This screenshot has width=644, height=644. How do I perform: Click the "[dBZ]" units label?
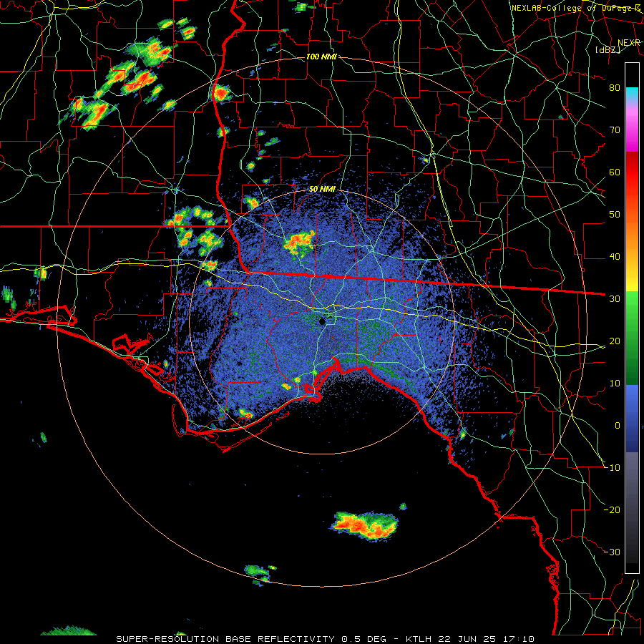608,49
